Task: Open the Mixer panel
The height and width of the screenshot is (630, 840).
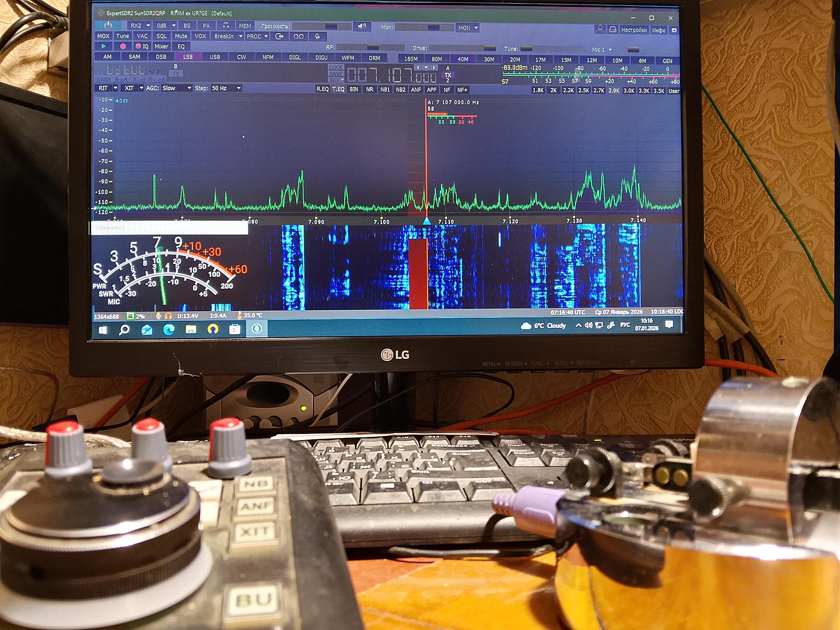Action: pos(161,46)
